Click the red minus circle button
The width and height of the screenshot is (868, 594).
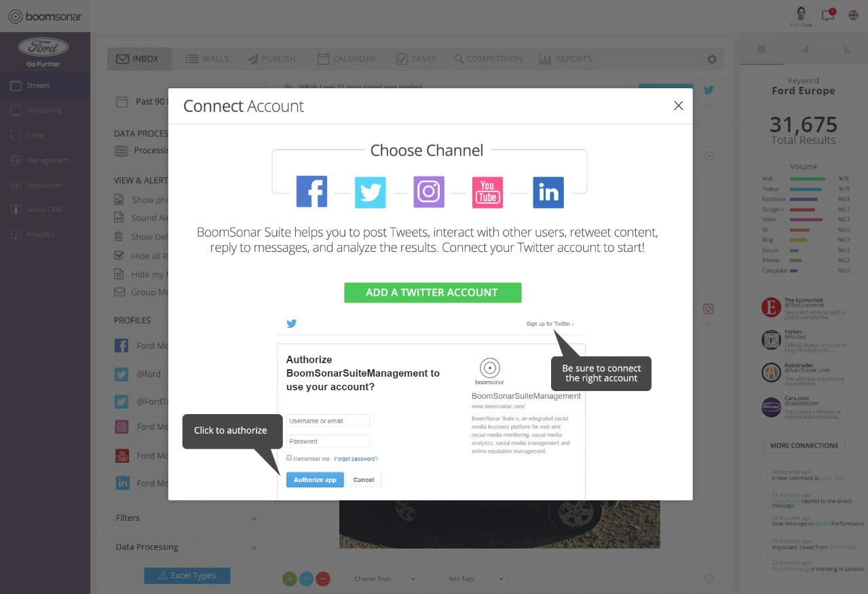[x=323, y=579]
